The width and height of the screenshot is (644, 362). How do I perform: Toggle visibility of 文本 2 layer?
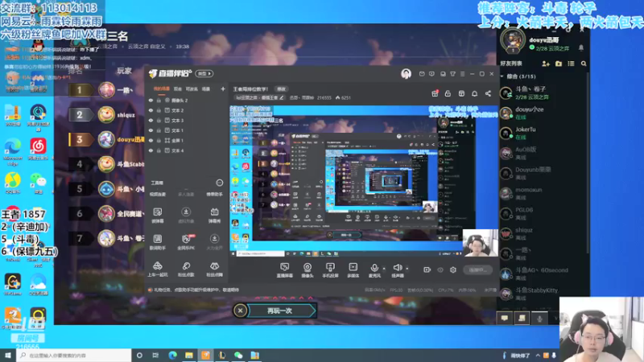coord(151,110)
